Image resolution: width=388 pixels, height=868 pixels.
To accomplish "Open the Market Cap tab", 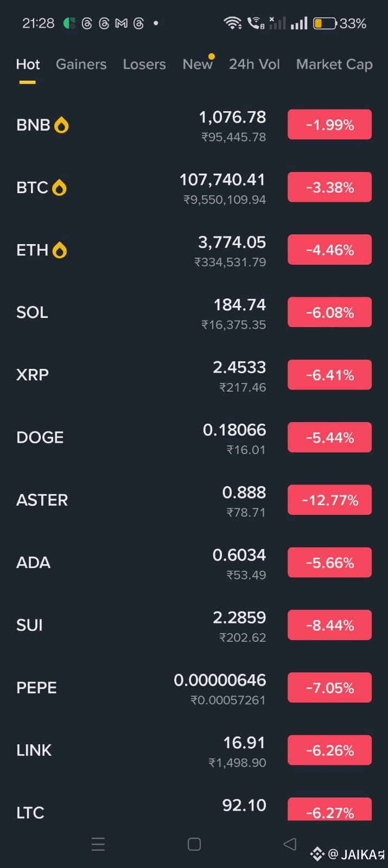I will click(334, 65).
